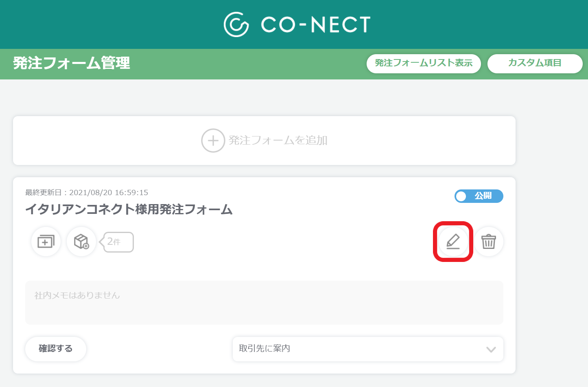Click the 社内メモ memo field
Screen dimensions: 588x387
click(264, 303)
